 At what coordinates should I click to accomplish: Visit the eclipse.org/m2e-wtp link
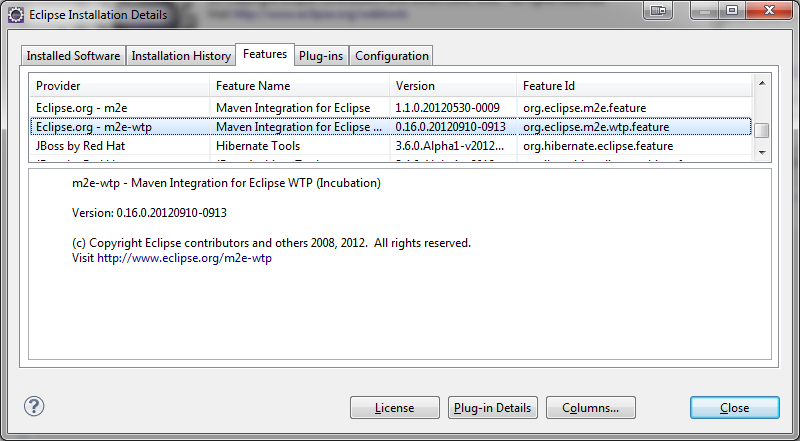point(184,258)
